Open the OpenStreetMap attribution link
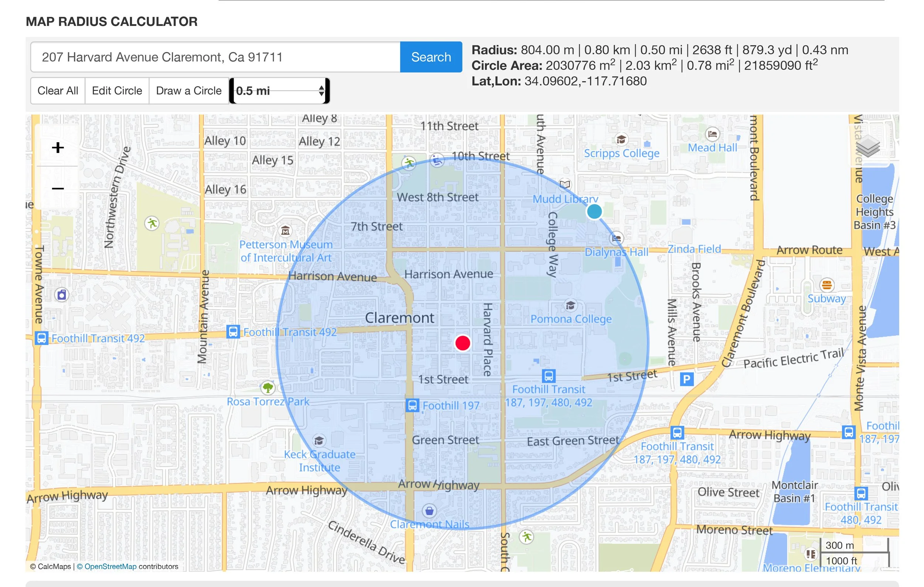Screen dimensions: 924x587 tap(110, 566)
